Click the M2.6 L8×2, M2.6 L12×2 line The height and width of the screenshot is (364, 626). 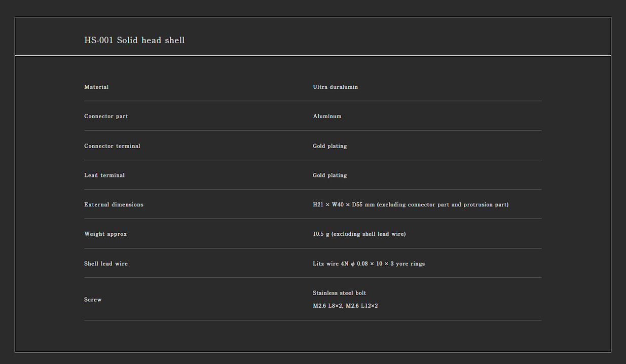pos(345,306)
